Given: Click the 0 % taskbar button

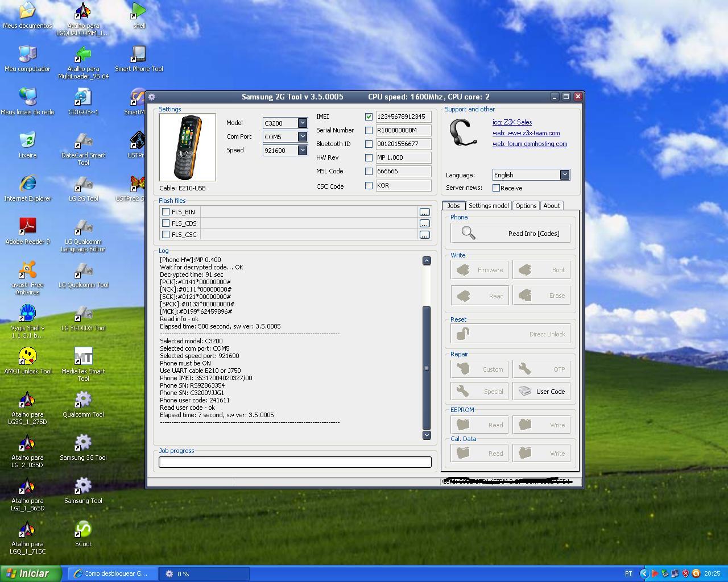Looking at the screenshot, I should click(204, 573).
